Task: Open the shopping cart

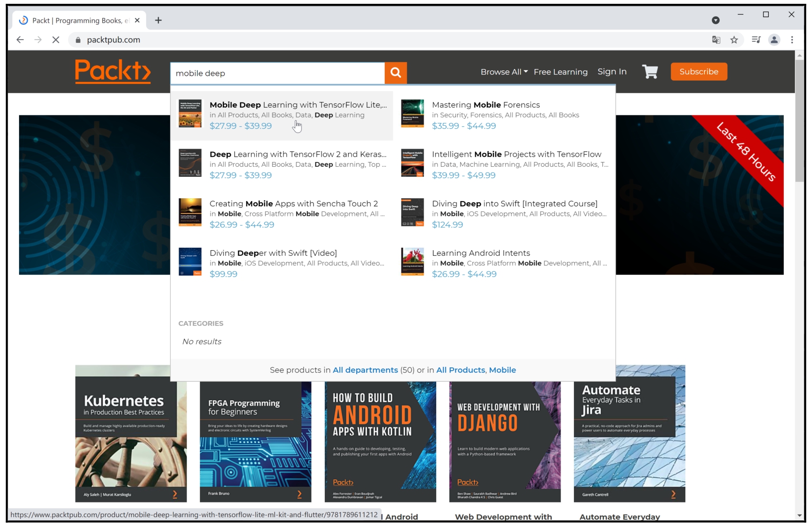Action: 650,72
